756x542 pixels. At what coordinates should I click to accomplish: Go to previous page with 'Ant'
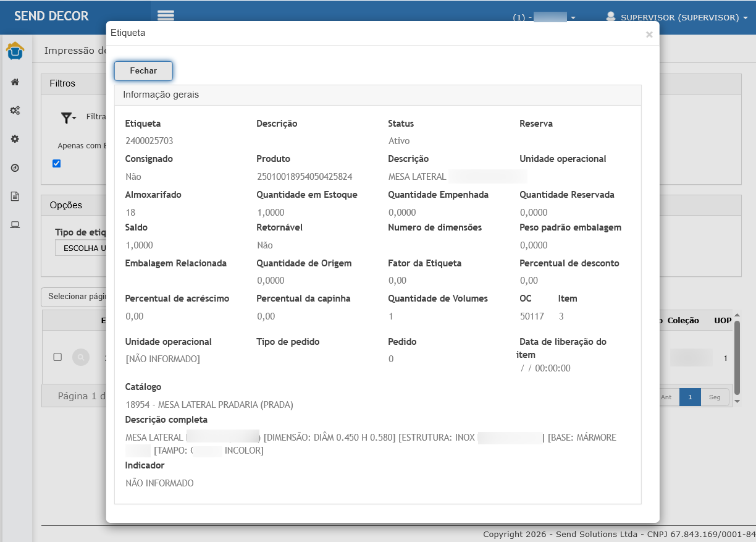[x=666, y=397]
